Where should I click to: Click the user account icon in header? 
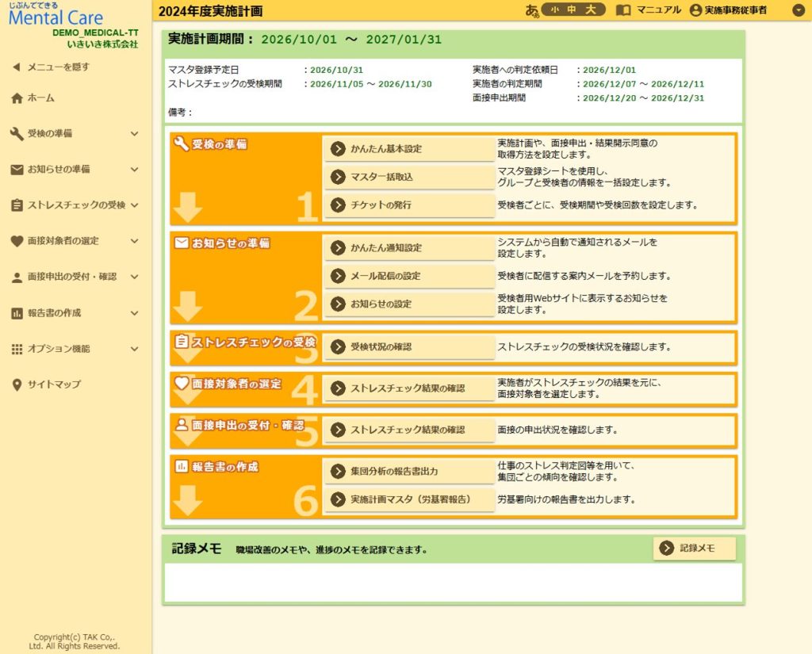[695, 10]
